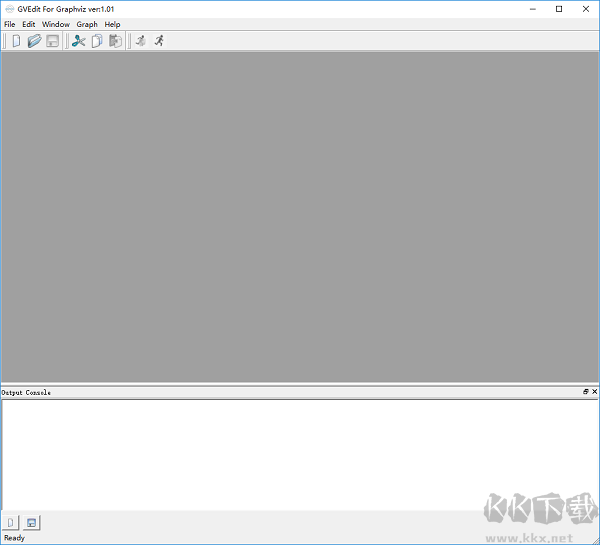Click the Save disk icon in the top toolbar
This screenshot has height=545, width=600.
(x=52, y=41)
